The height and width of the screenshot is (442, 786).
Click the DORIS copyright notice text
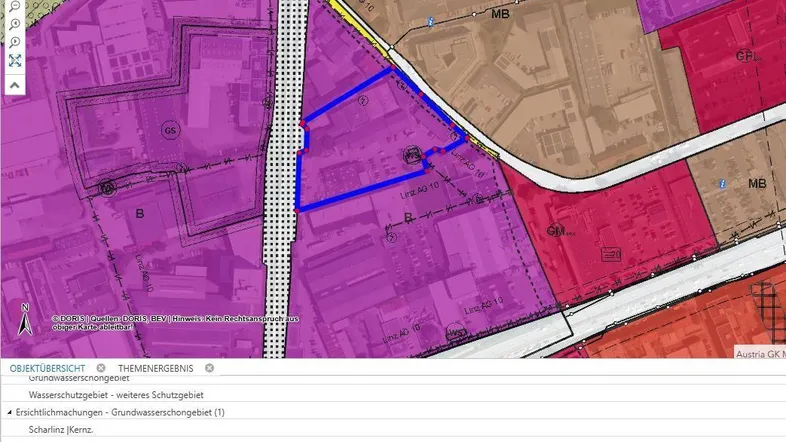175,323
